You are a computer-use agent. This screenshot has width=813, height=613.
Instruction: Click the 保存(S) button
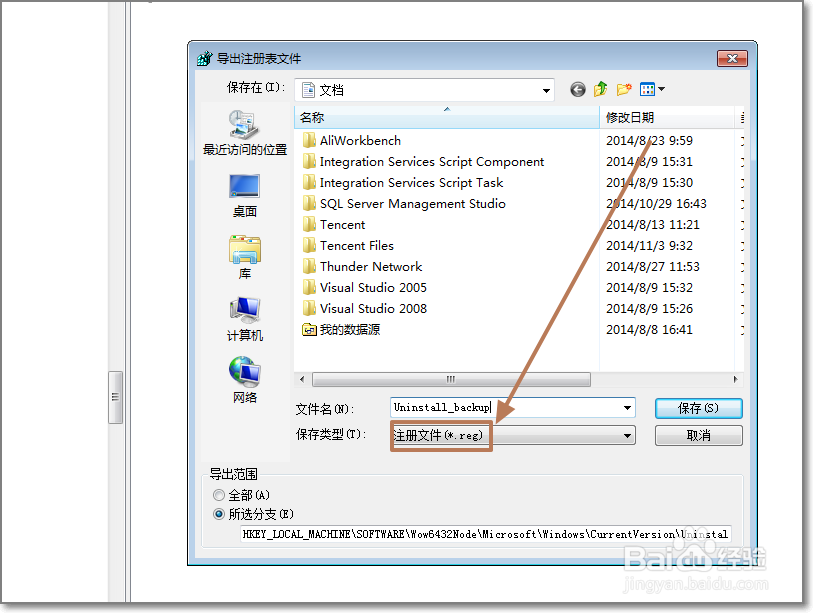click(x=698, y=408)
